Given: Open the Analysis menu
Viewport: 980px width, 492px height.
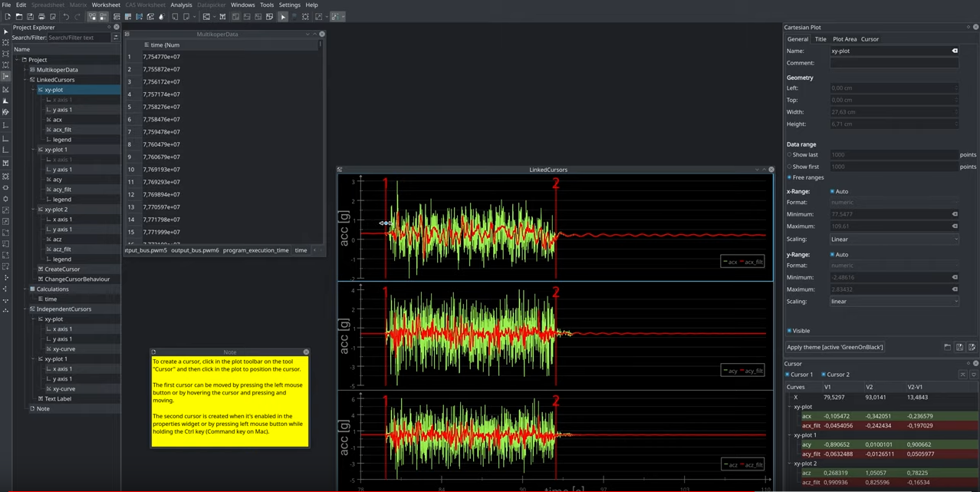Looking at the screenshot, I should tap(181, 5).
